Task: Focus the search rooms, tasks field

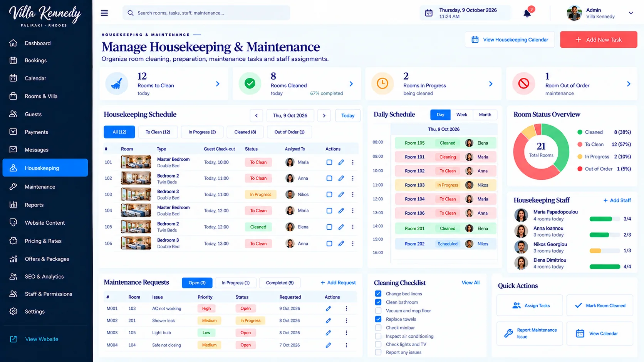Action: 206,13
